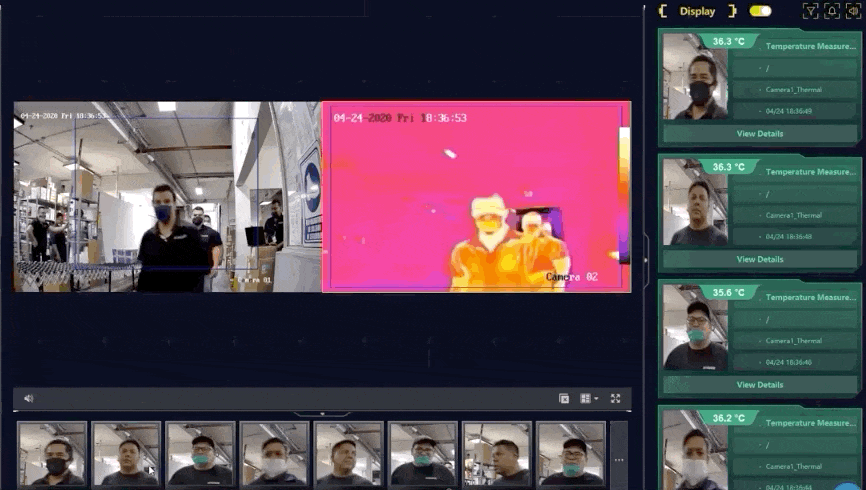This screenshot has height=490, width=866.
Task: Enter full screen view mode
Action: 615,398
